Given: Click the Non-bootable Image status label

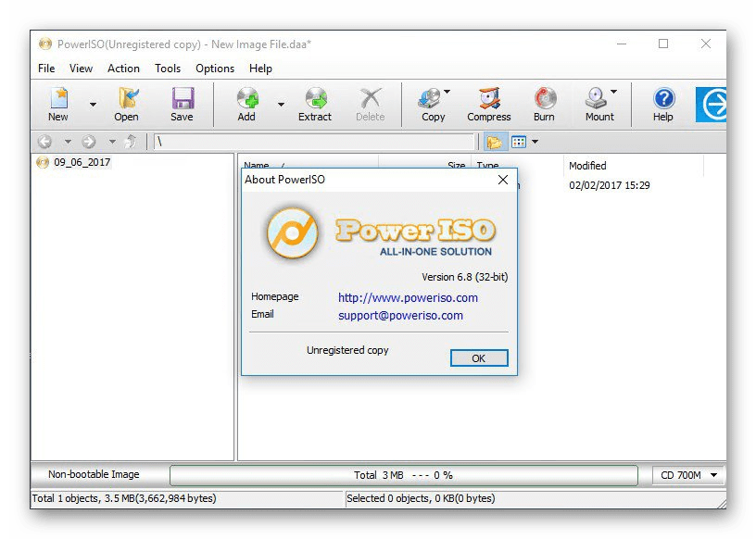Looking at the screenshot, I should point(94,474).
